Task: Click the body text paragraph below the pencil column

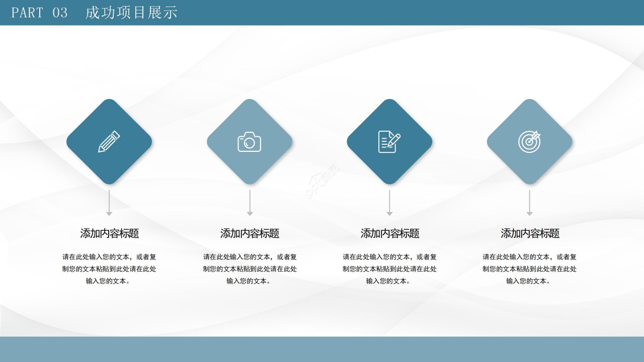Action: [x=109, y=269]
